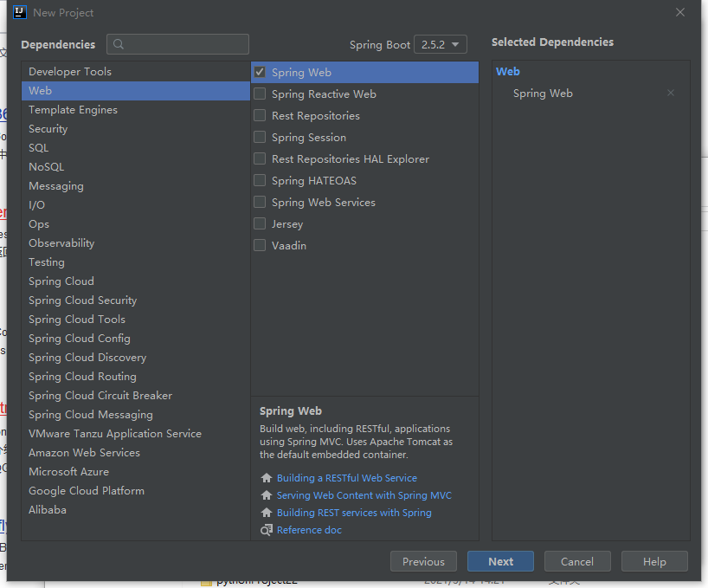
Task: Click the Reference doc icon
Action: [267, 530]
